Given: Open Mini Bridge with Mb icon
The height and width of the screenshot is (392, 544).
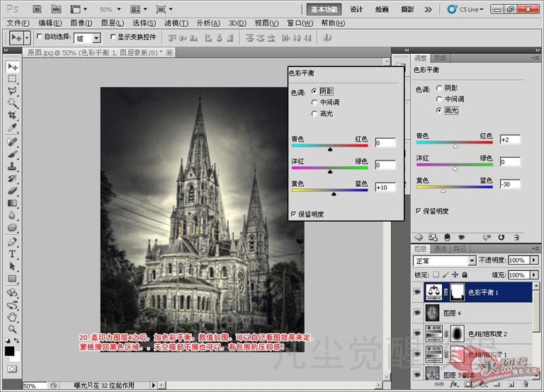Looking at the screenshot, I should [x=56, y=9].
